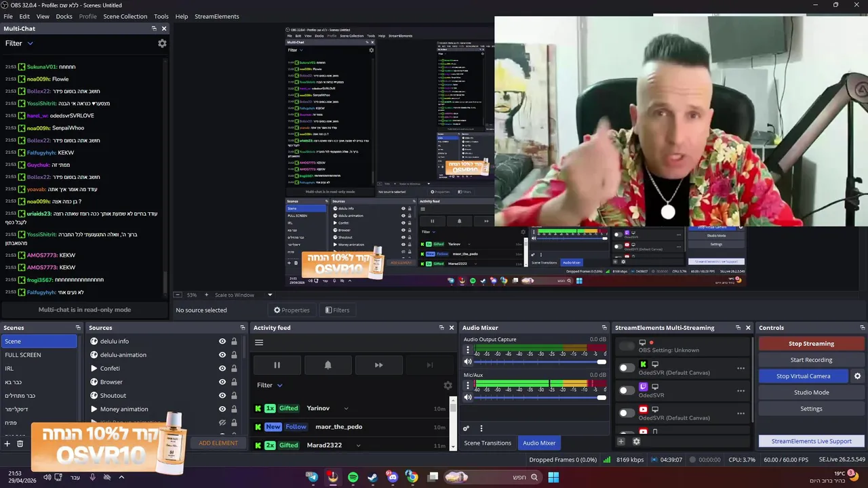868x488 pixels.
Task: Open advanced audio properties gears icon
Action: point(466,428)
